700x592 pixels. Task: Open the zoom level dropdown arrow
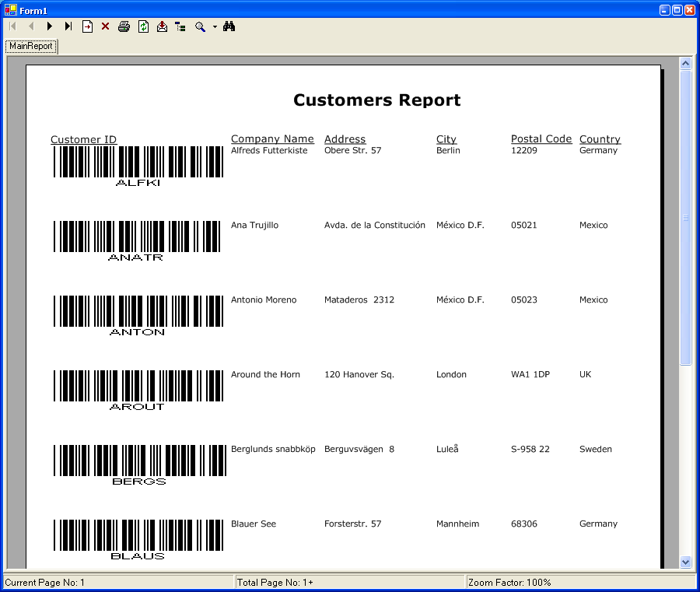tap(215, 27)
